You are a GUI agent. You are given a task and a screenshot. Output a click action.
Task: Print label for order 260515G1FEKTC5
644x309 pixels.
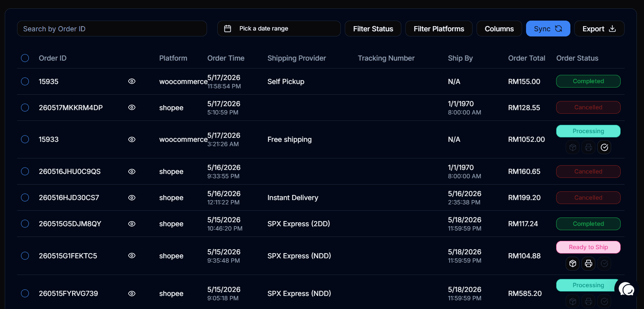pyautogui.click(x=589, y=263)
